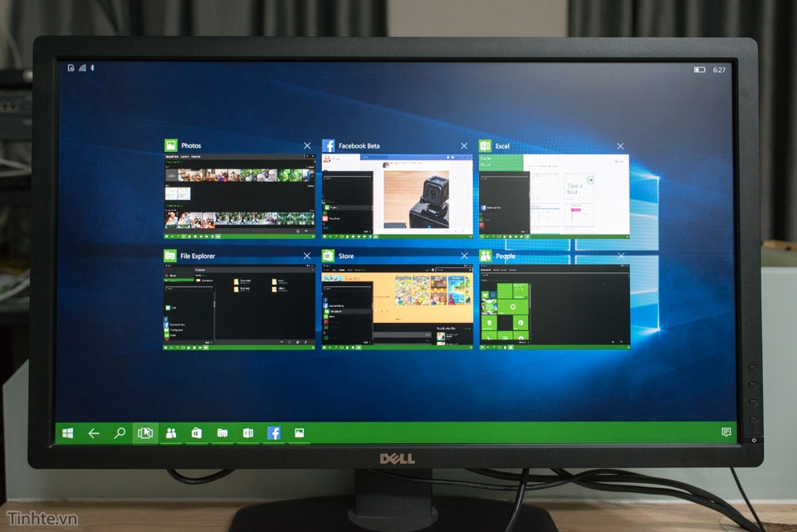Click the Facebook Beta app icon in its title
The width and height of the screenshot is (797, 532).
tap(329, 146)
